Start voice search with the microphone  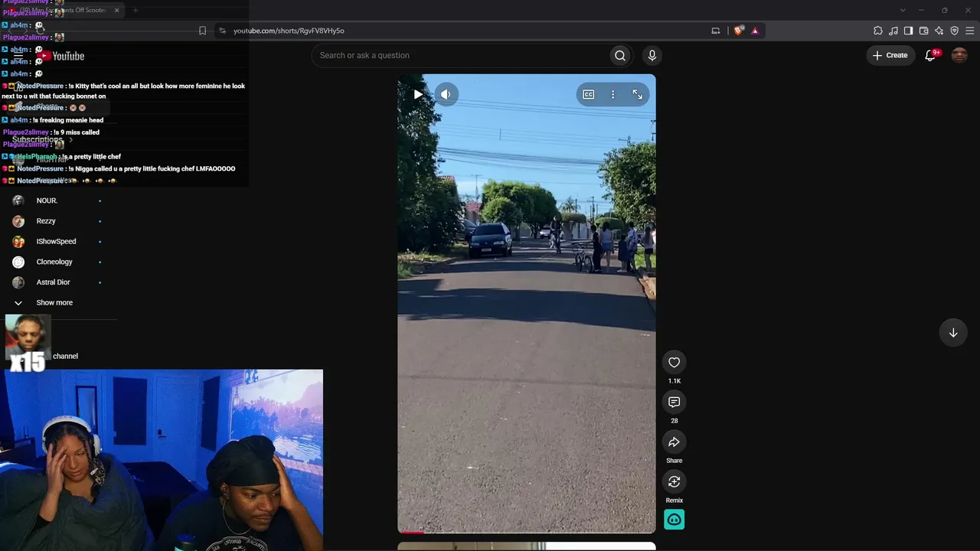pyautogui.click(x=652, y=55)
